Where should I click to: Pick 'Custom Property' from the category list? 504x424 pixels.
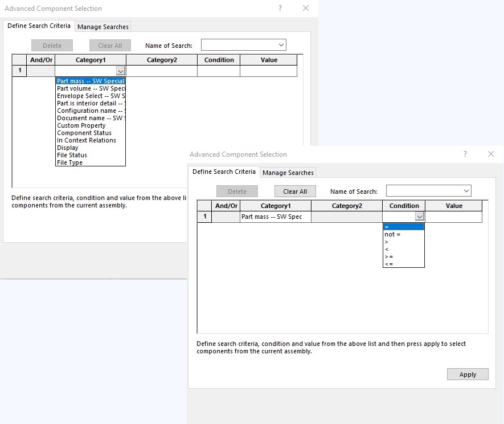[81, 125]
